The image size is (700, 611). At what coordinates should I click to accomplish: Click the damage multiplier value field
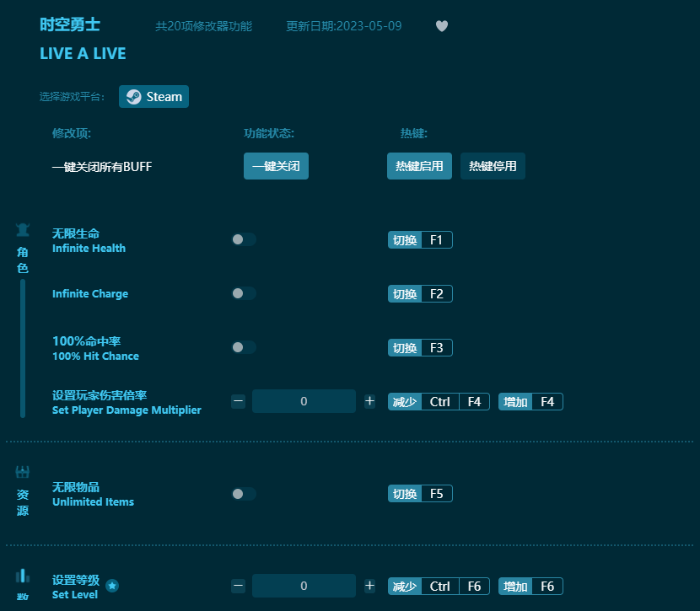(x=304, y=401)
